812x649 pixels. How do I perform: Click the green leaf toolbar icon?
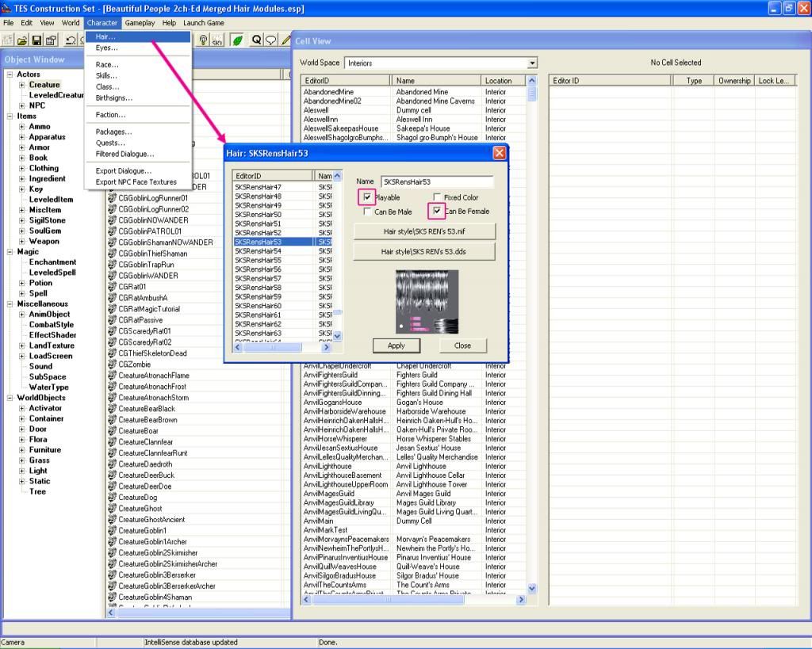click(x=237, y=40)
